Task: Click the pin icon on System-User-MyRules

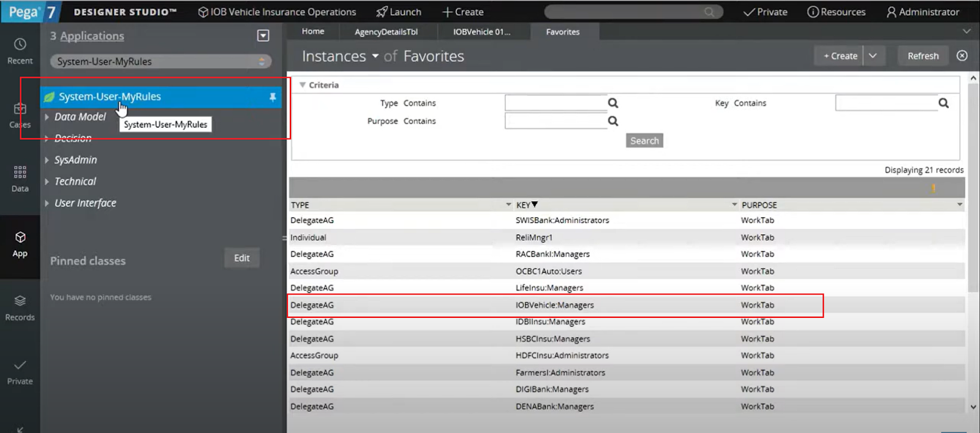Action: tap(273, 97)
